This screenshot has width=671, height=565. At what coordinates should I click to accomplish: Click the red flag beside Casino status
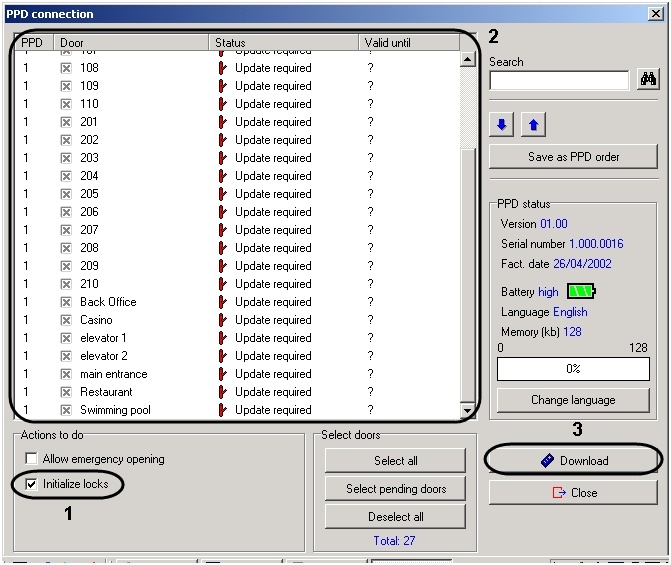222,320
